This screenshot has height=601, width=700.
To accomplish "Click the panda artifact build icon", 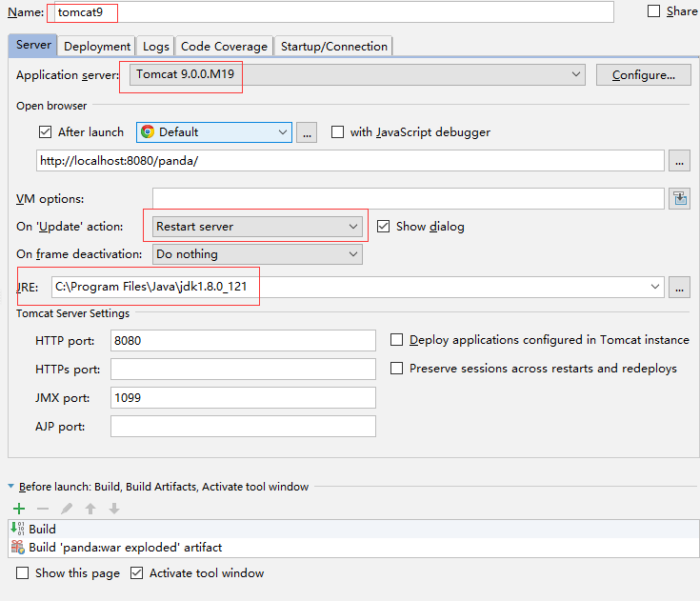I will pos(18,547).
